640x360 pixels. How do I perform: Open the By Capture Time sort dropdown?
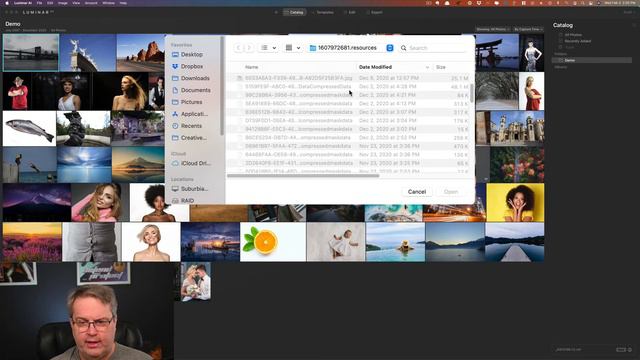coord(528,29)
